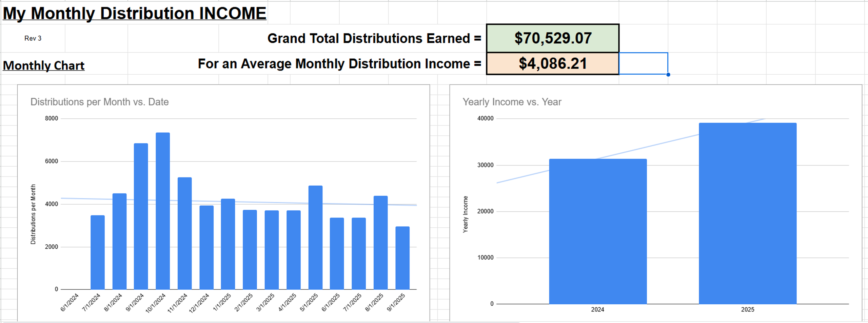Select the 12/1/2024 bar in the monthly chart
The image size is (868, 323).
(206, 247)
